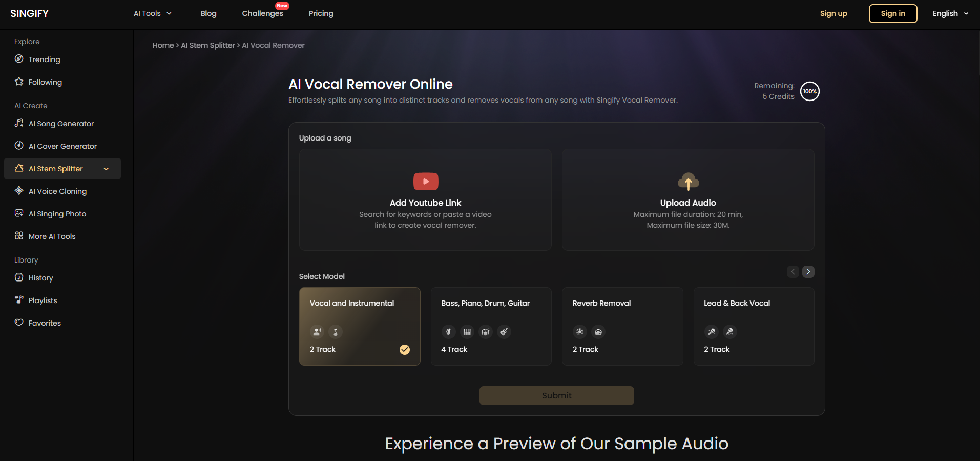This screenshot has width=980, height=461.
Task: Click the lead vocal microphone icon
Action: pos(711,332)
